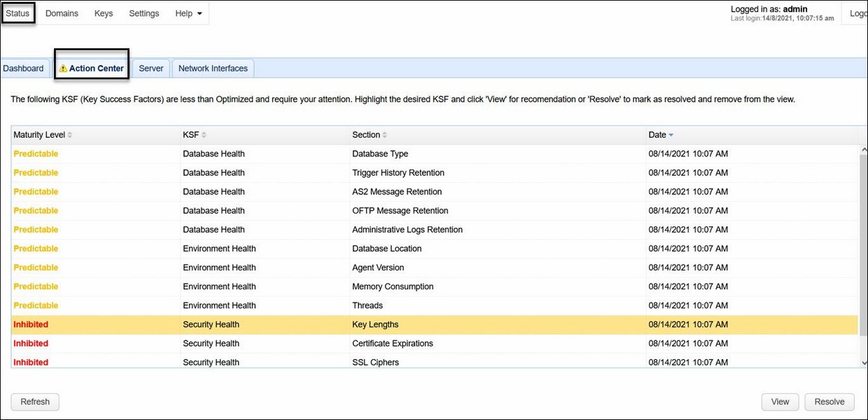Screen dimensions: 868x420
Task: Select the Trigger History Retention row
Action: pyautogui.click(x=435, y=173)
